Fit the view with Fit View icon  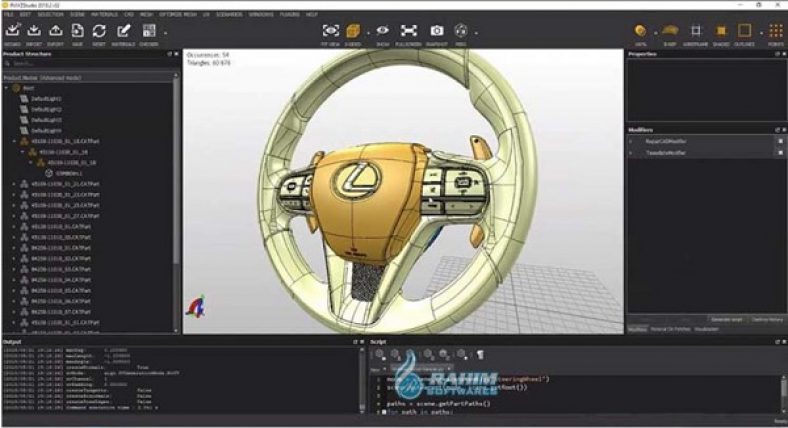point(331,31)
